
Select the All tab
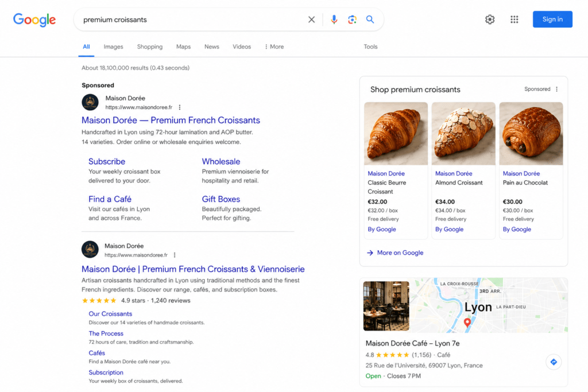pos(86,47)
